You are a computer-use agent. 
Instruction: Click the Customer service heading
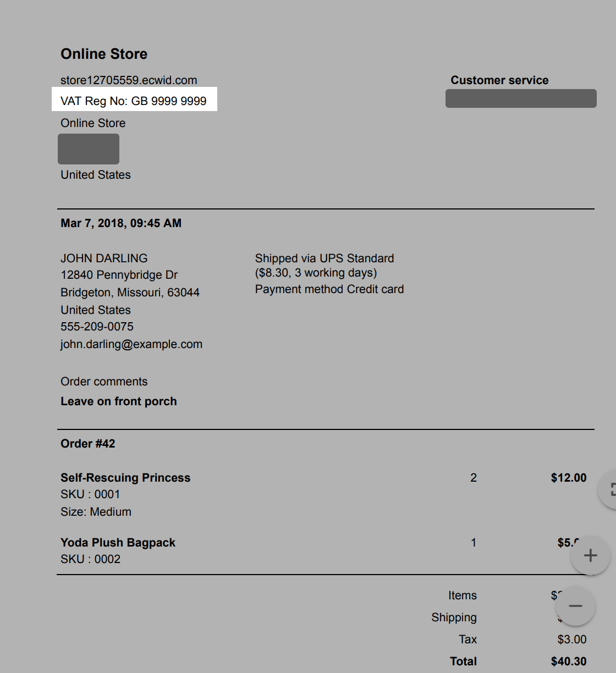pos(499,80)
